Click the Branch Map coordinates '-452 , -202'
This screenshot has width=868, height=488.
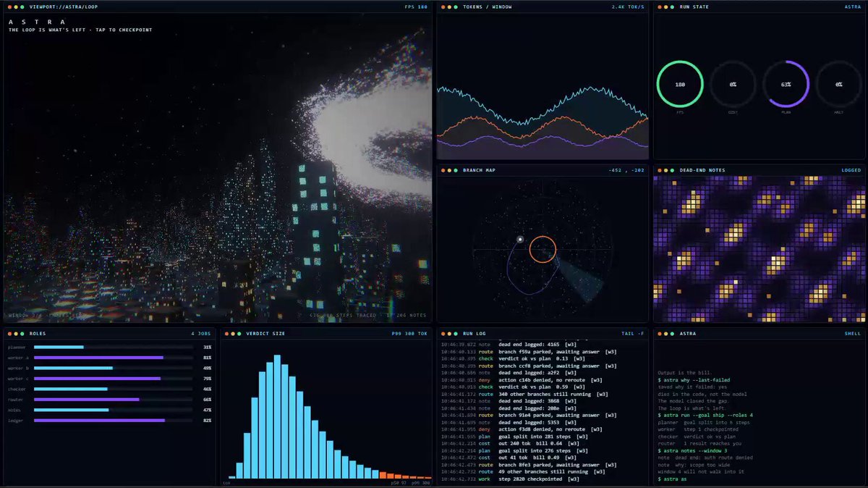point(626,170)
